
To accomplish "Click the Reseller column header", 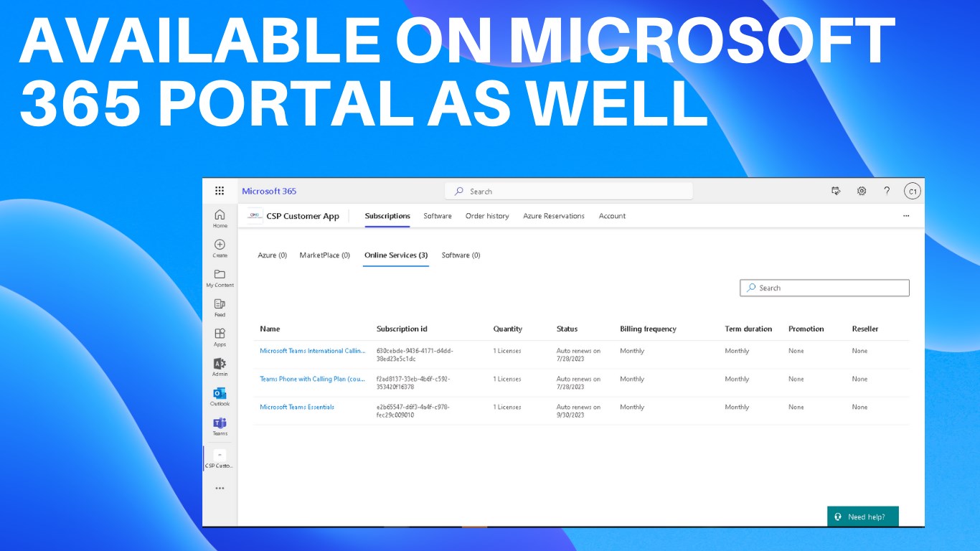I will click(865, 329).
